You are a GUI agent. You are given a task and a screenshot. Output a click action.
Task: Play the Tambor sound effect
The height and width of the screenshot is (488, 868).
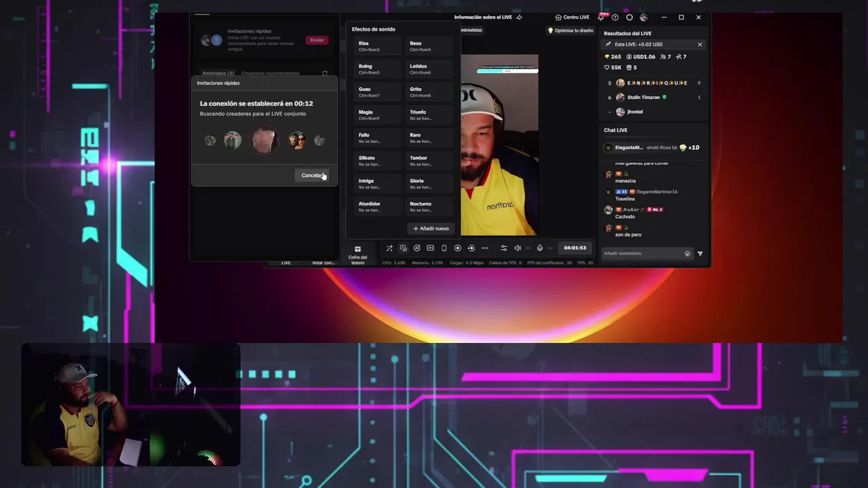coord(429,161)
